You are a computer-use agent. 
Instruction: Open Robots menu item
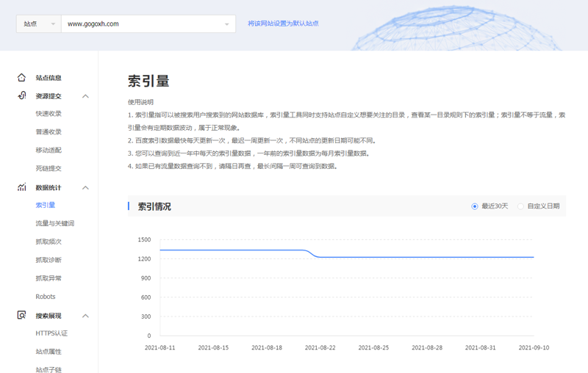[46, 297]
